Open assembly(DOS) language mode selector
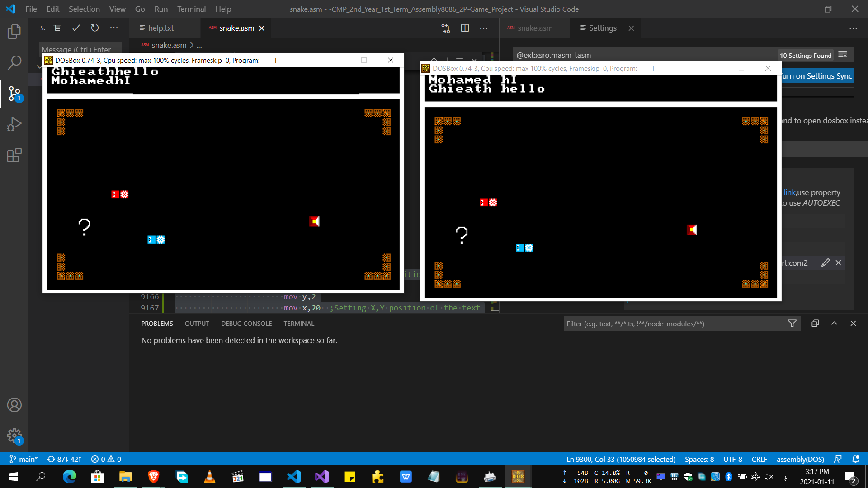 800,459
